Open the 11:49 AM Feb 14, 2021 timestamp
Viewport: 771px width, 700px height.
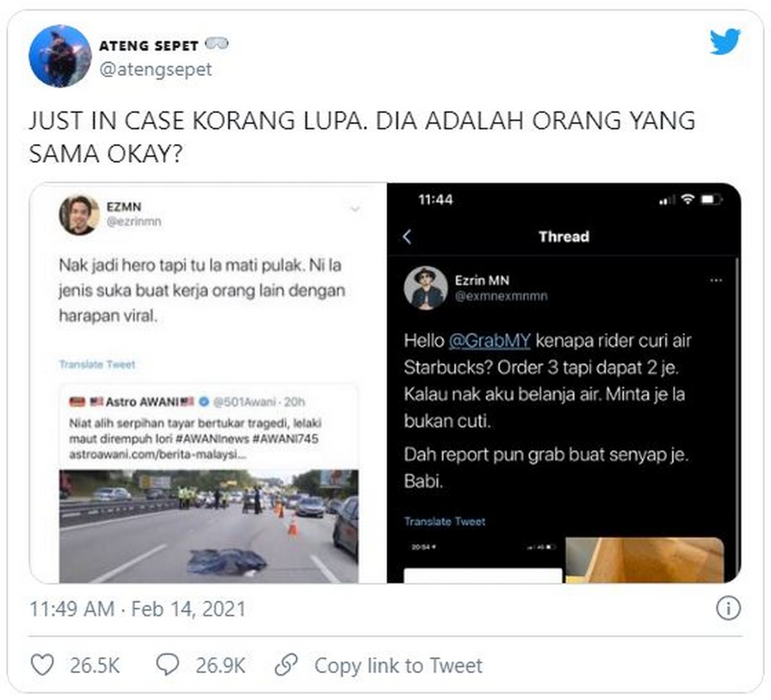[x=137, y=609]
